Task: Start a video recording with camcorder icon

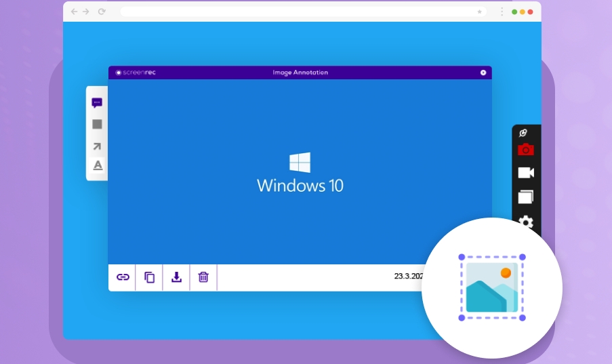Action: (525, 173)
